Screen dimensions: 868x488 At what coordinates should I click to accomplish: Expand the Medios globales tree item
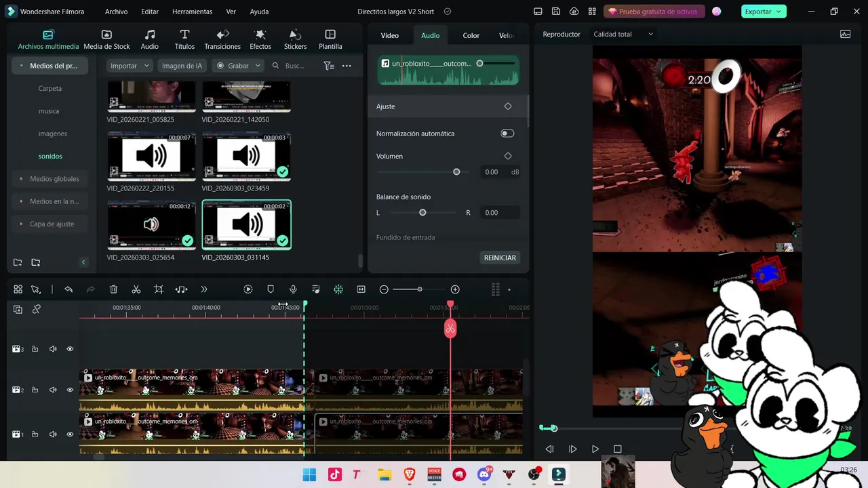[22, 179]
